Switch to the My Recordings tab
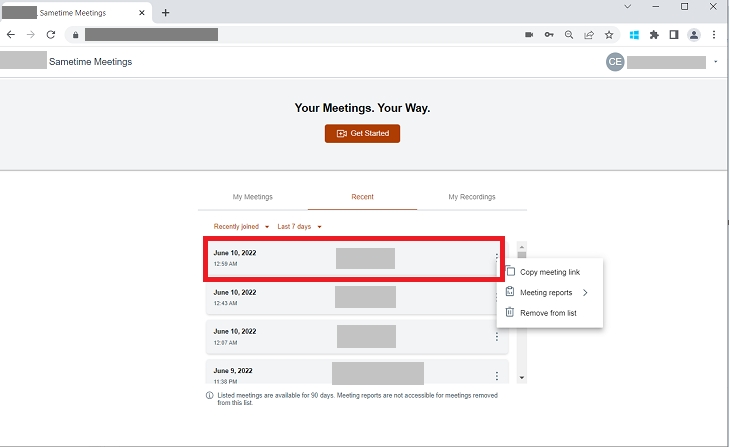The width and height of the screenshot is (730, 447). point(471,197)
